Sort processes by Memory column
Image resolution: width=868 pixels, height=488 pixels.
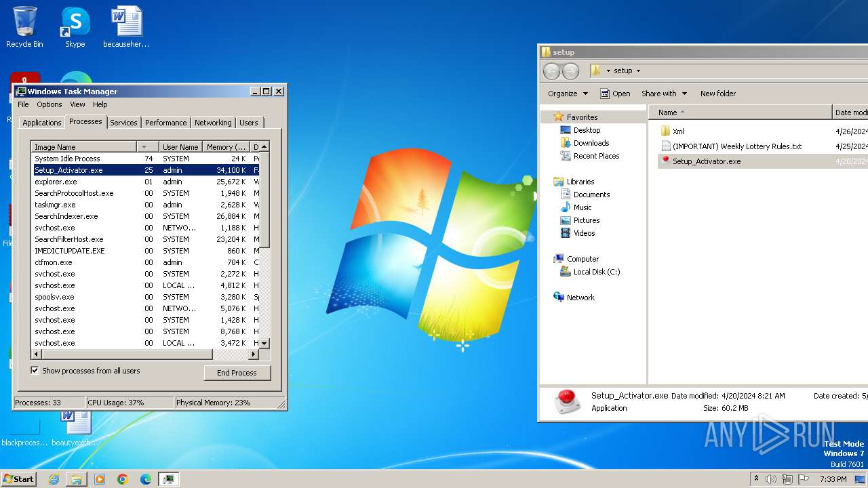pyautogui.click(x=226, y=147)
